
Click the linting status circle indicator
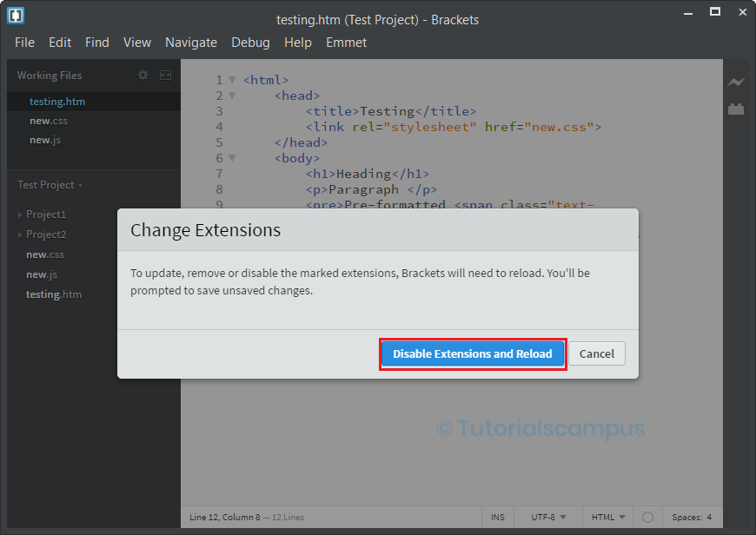pos(647,517)
